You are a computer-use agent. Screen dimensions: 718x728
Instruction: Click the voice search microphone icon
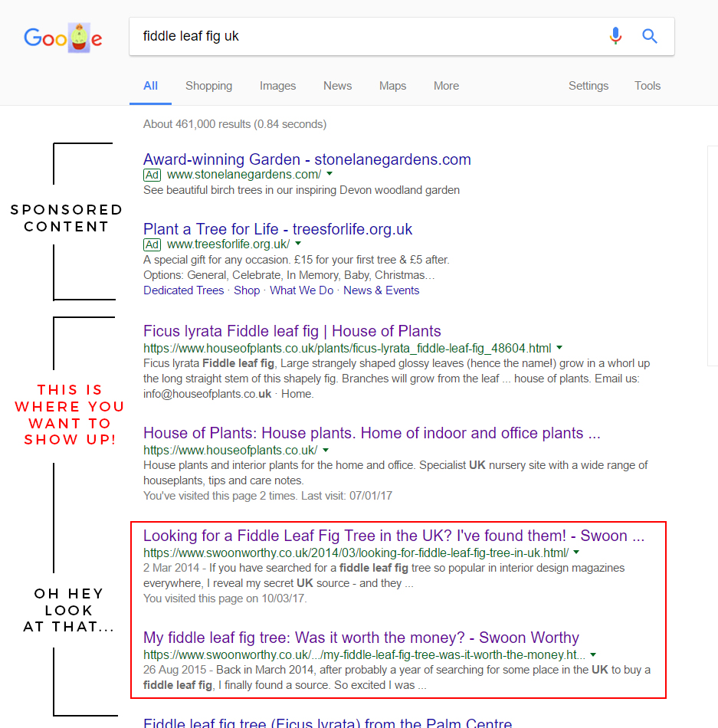pos(615,36)
